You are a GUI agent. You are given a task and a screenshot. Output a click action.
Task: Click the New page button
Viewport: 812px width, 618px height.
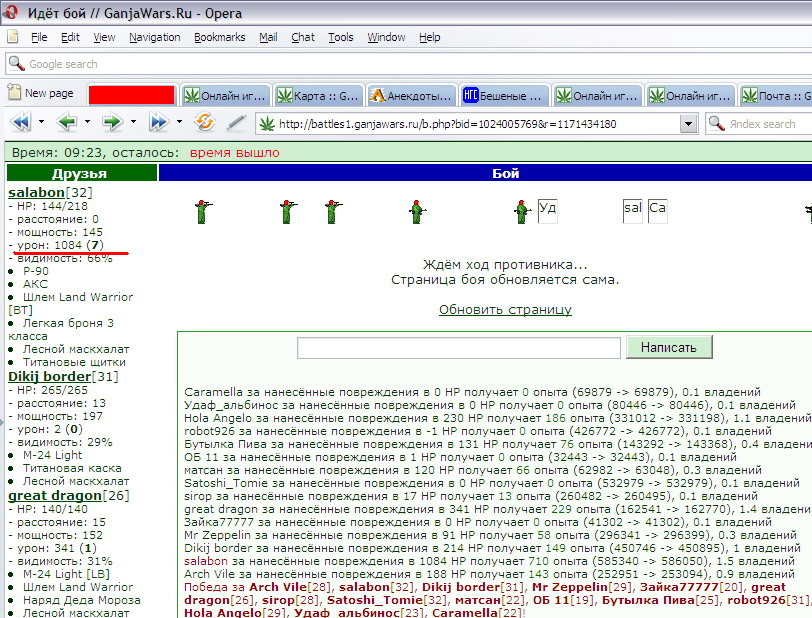point(41,93)
